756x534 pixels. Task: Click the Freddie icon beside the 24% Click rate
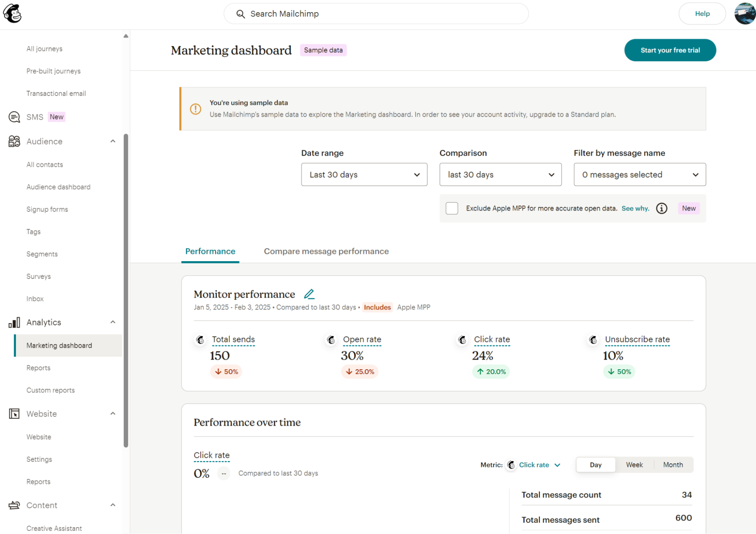(x=462, y=340)
